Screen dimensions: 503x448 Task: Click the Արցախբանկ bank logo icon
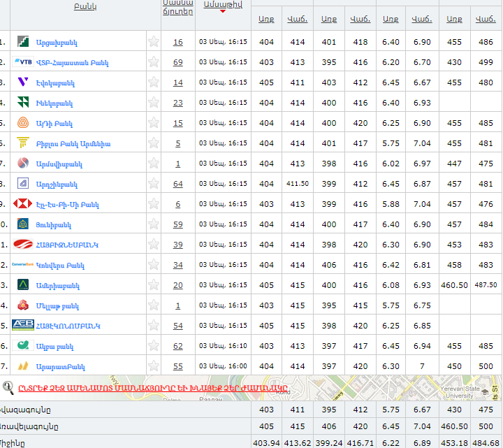tap(23, 42)
